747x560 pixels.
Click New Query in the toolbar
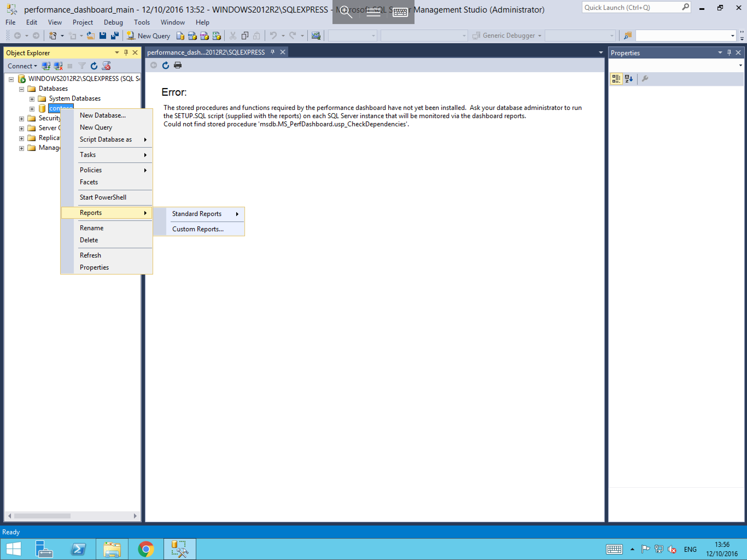click(148, 36)
